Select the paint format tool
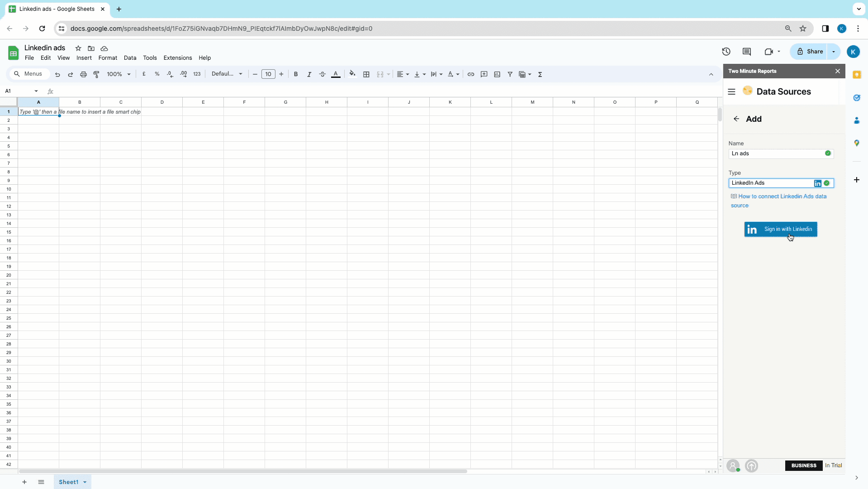The width and height of the screenshot is (868, 489). click(96, 74)
